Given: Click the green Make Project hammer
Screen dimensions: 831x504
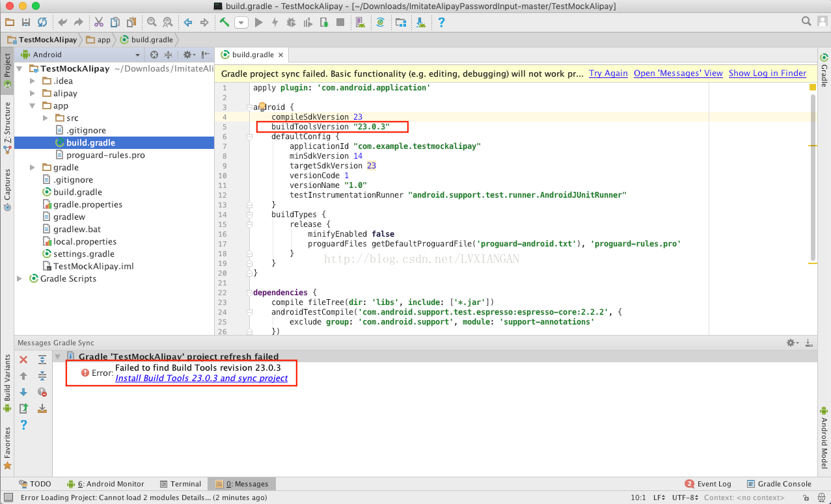Looking at the screenshot, I should pos(225,22).
